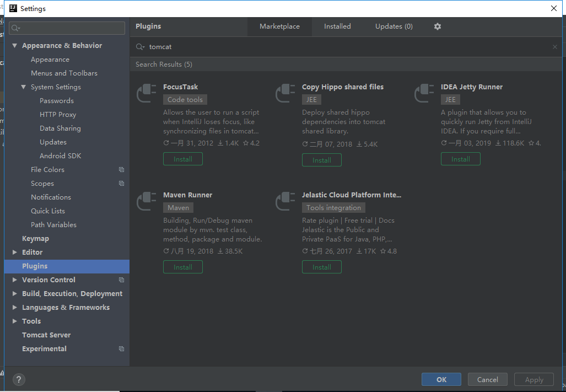Image resolution: width=566 pixels, height=392 pixels.
Task: Open the IDEA Jetty Runner plugin title
Action: click(472, 87)
